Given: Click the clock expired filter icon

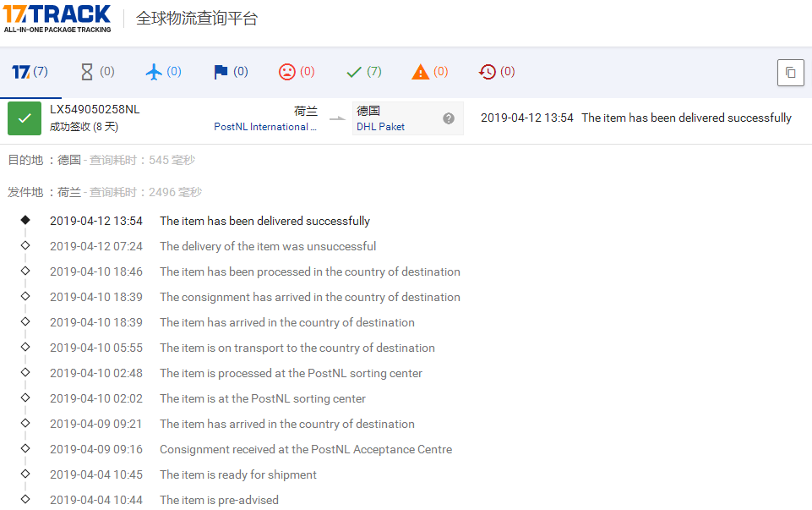Looking at the screenshot, I should point(486,71).
